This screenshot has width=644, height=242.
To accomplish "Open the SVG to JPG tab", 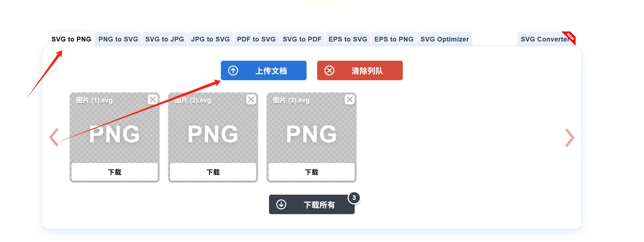I will click(x=165, y=39).
